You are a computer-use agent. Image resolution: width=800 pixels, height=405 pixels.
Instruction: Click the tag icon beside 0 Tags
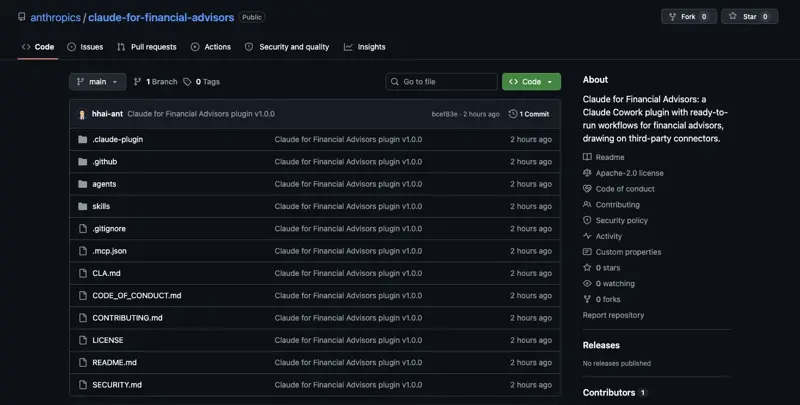[187, 82]
